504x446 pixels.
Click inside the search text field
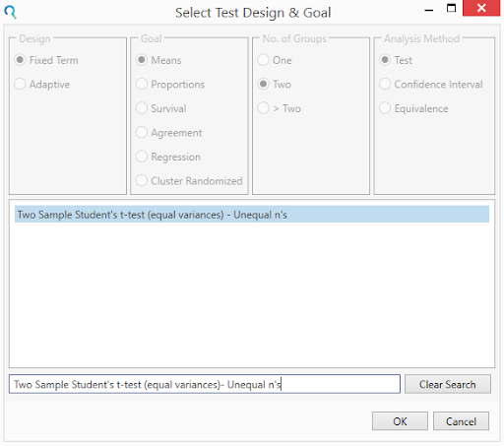pos(205,384)
